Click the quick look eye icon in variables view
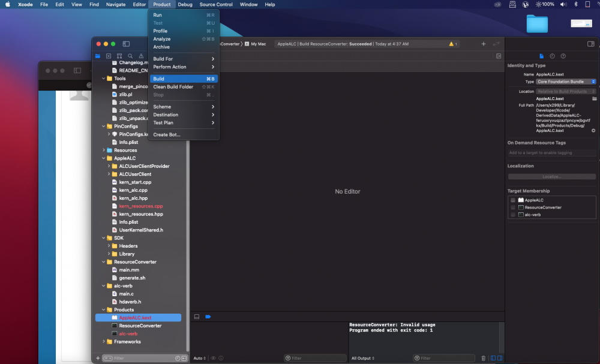Image resolution: width=600 pixels, height=364 pixels. [x=214, y=358]
